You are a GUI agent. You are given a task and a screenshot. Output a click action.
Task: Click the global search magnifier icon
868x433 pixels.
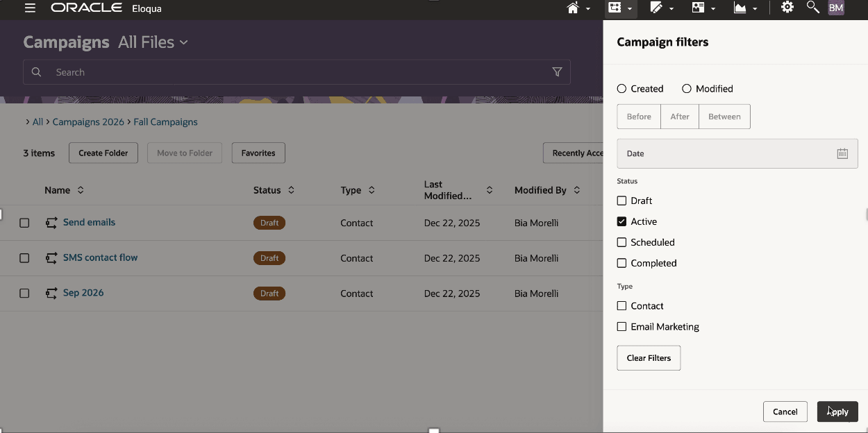tap(812, 8)
